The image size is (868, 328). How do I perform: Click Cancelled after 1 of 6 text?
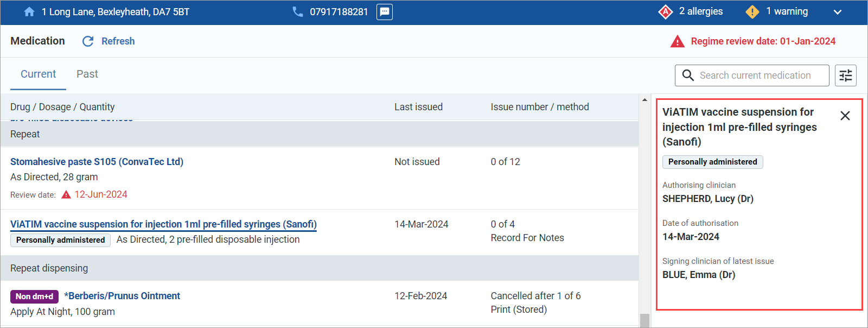[536, 296]
